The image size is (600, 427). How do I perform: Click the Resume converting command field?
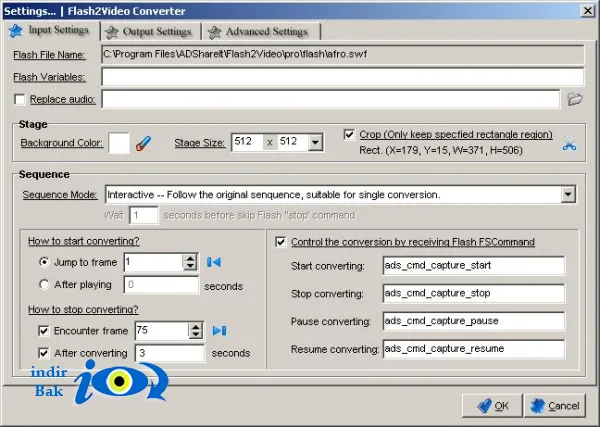pyautogui.click(x=473, y=349)
